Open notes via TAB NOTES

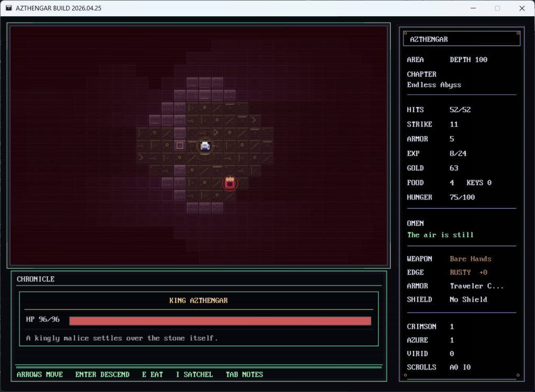click(244, 374)
